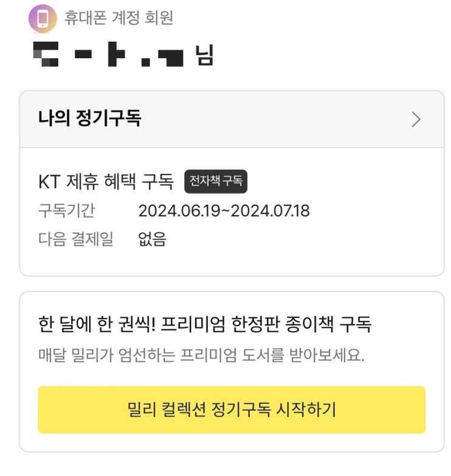The width and height of the screenshot is (451, 476).
Task: Tap the purple phone account icon
Action: [42, 18]
